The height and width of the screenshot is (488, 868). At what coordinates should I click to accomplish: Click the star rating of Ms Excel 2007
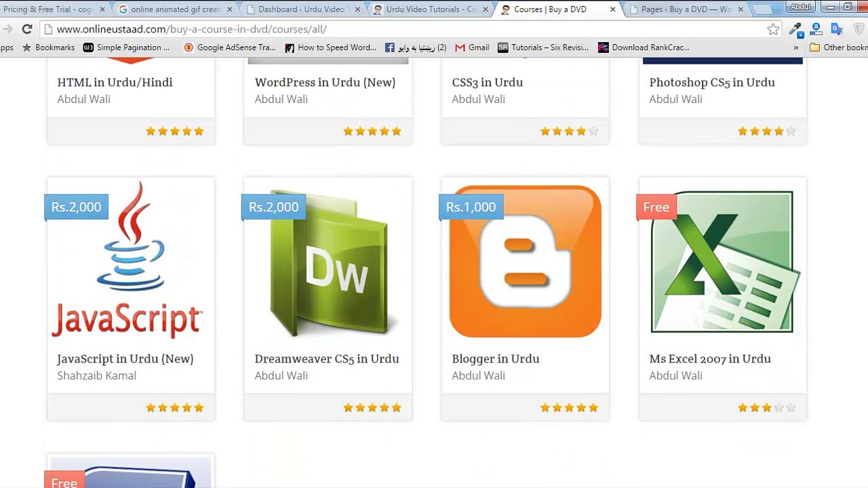[x=766, y=407]
